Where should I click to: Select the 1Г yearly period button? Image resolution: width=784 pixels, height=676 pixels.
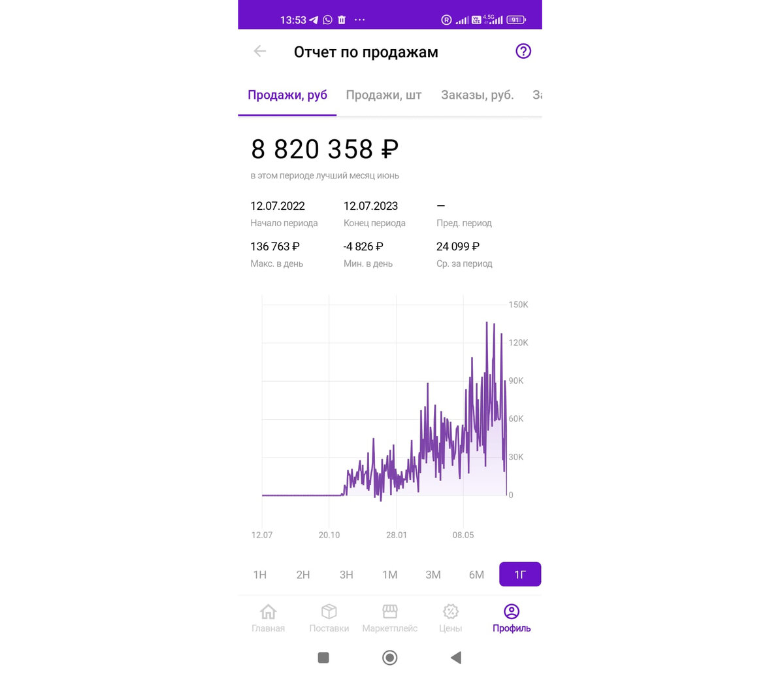coord(520,575)
